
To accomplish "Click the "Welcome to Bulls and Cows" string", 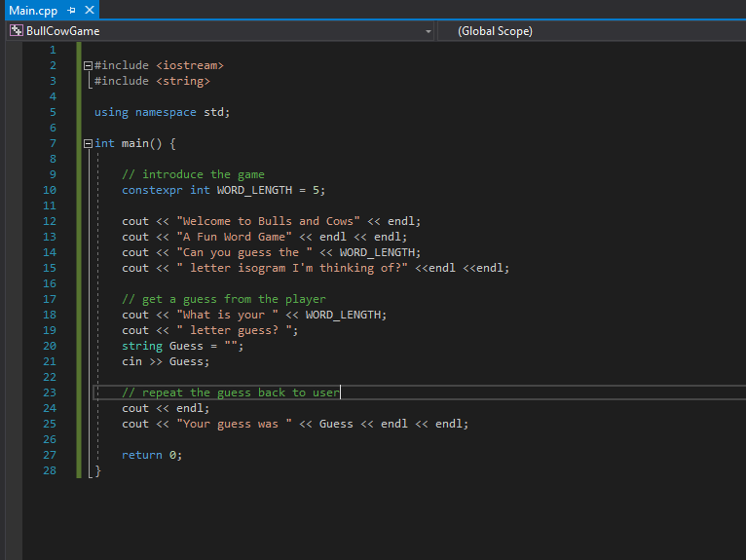I will point(269,221).
